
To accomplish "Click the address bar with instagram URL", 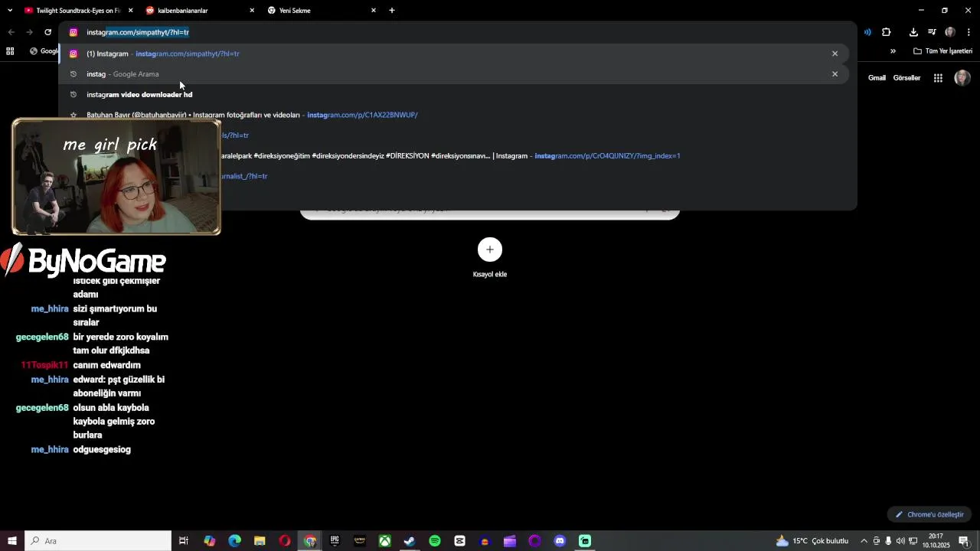I will (x=458, y=32).
